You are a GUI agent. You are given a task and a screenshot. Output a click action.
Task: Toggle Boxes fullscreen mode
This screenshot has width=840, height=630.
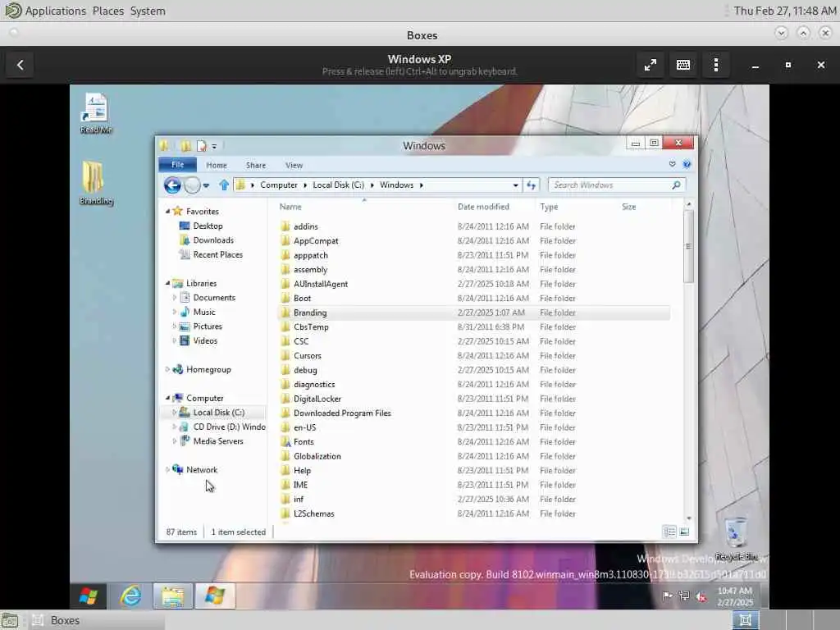pyautogui.click(x=651, y=65)
